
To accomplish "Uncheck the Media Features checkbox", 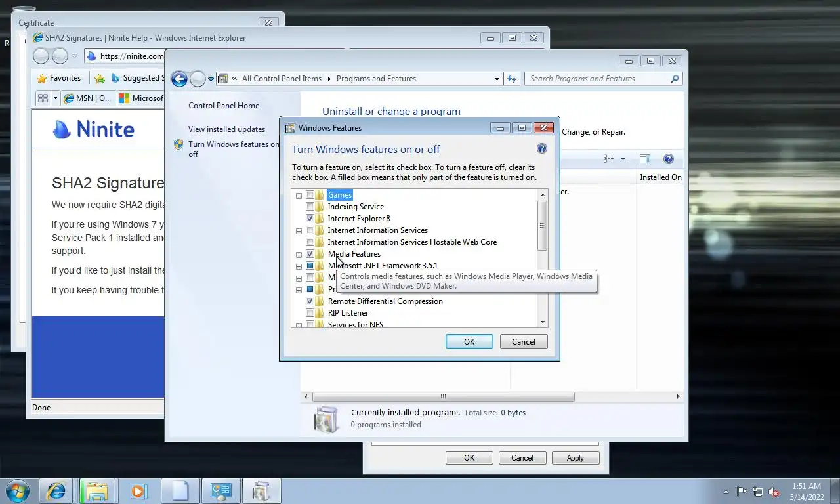I will (310, 254).
